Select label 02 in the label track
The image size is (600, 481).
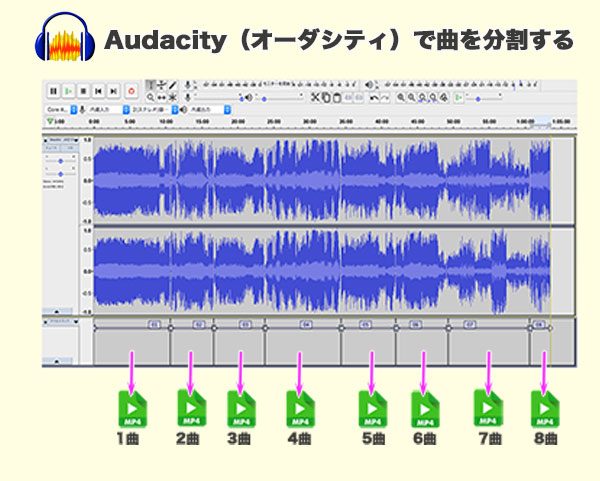click(x=199, y=324)
